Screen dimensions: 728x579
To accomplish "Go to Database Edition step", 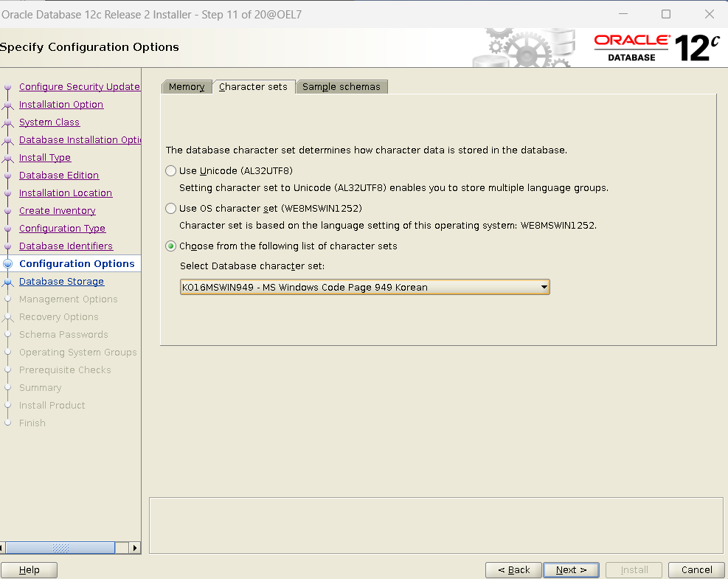I will 59,175.
